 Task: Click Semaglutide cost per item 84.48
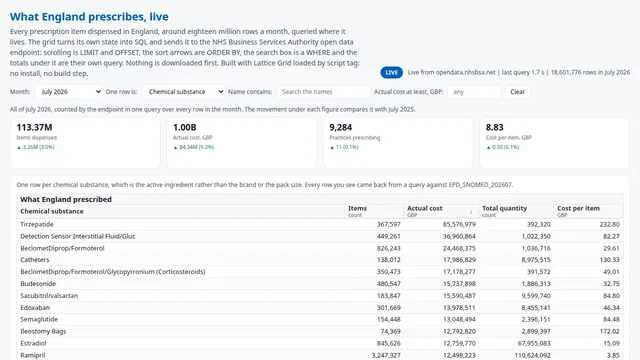click(611, 320)
